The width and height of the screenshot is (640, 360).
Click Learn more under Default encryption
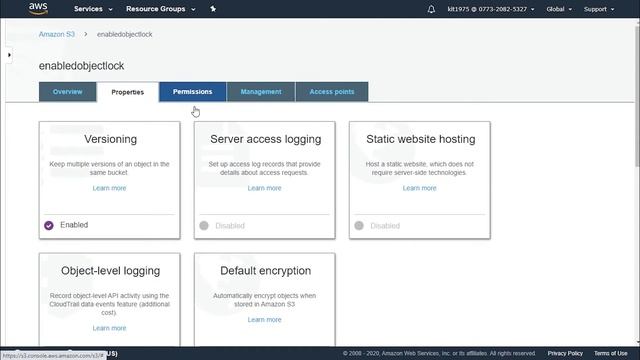(x=264, y=320)
